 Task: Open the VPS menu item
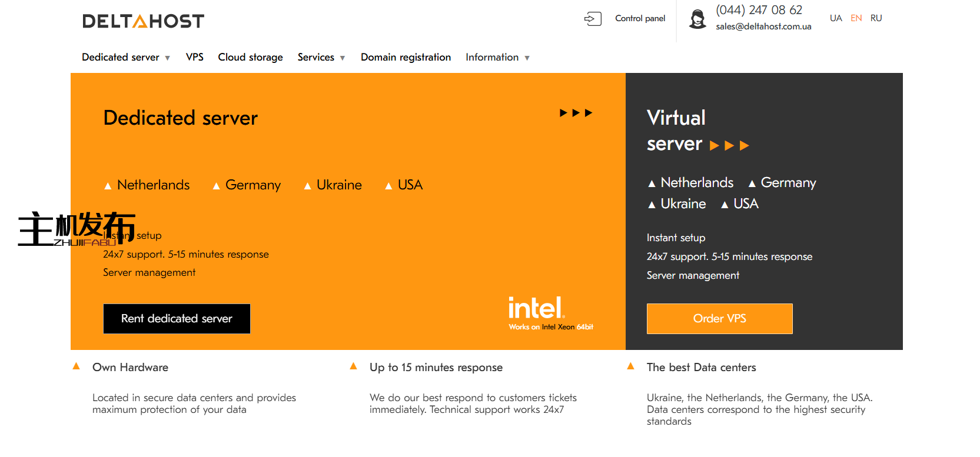(x=194, y=57)
